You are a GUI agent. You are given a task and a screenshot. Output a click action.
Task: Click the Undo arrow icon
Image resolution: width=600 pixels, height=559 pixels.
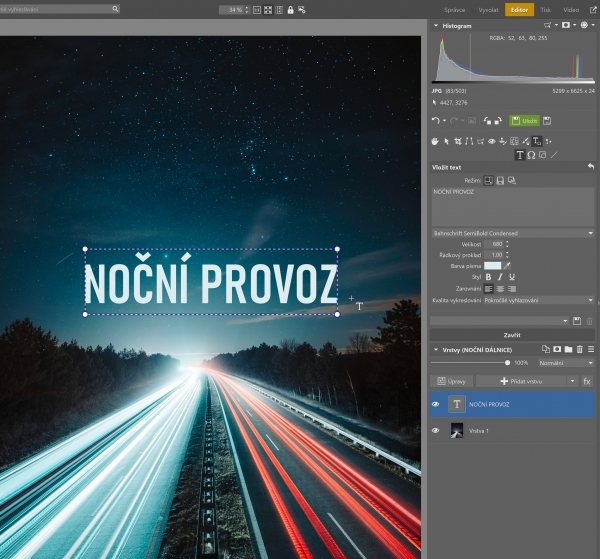(x=435, y=121)
